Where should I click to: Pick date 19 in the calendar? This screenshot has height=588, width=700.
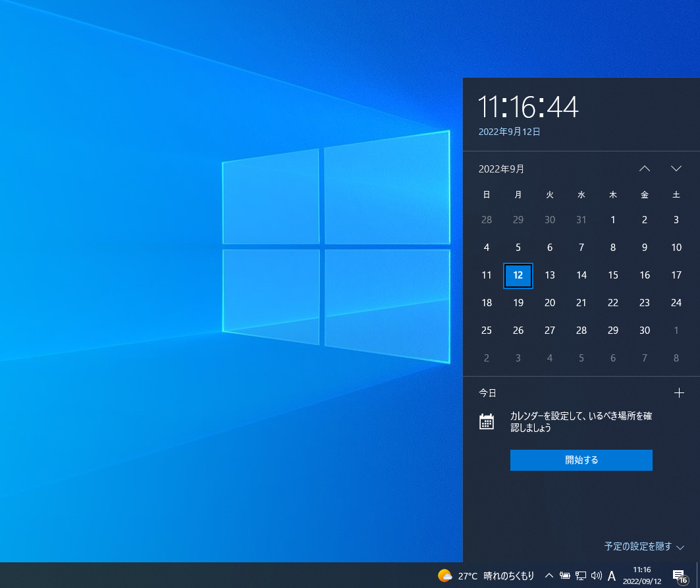pyautogui.click(x=518, y=303)
